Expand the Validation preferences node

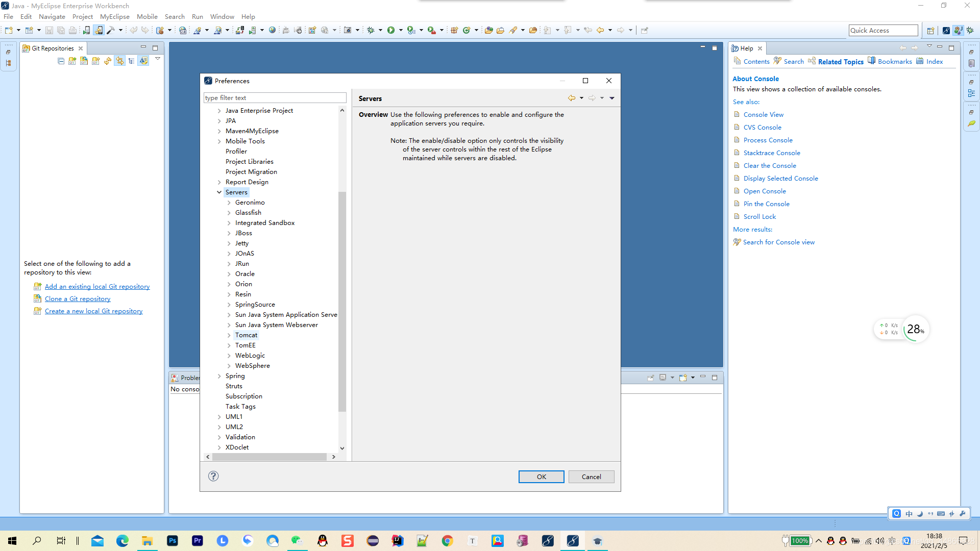[x=219, y=437]
